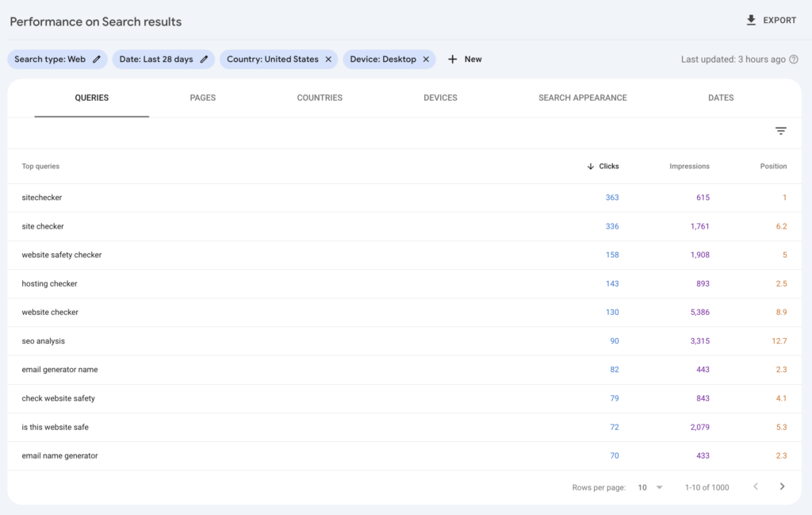
Task: Remove the Device: Desktop filter
Action: [426, 60]
